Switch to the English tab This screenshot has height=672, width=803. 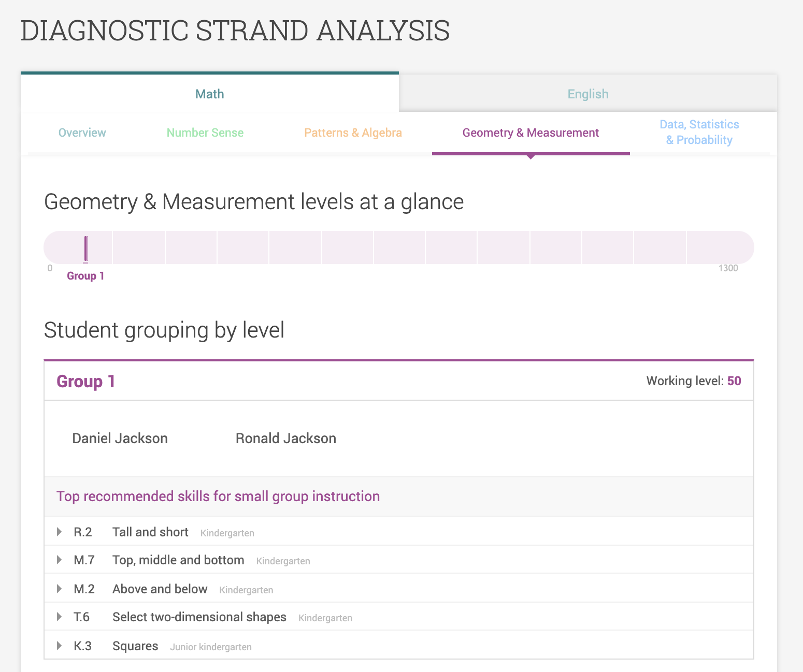(x=588, y=94)
